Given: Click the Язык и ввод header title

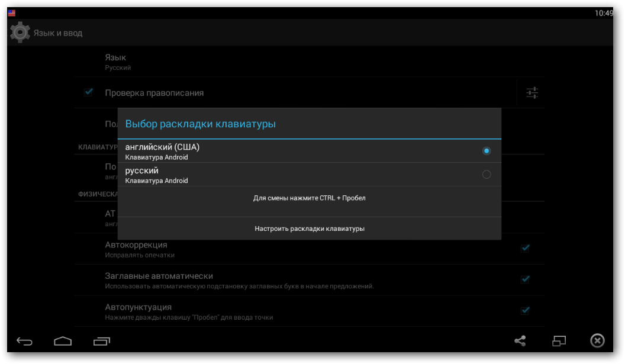Looking at the screenshot, I should (x=58, y=33).
